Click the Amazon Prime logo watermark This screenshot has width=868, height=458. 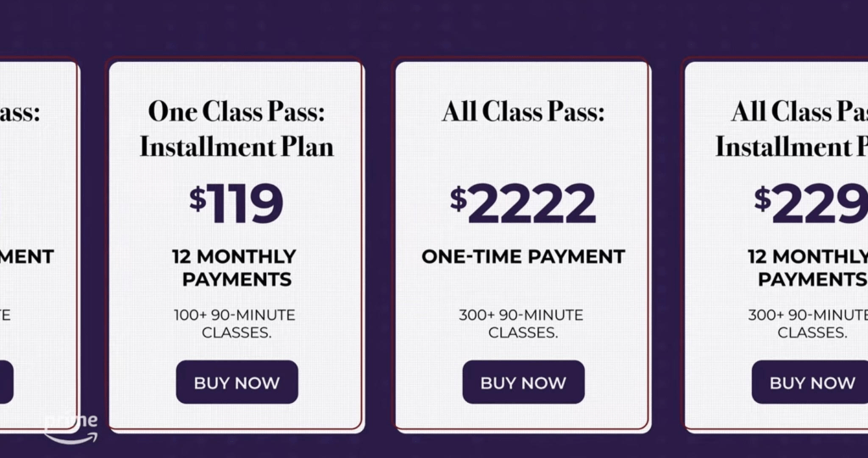[71, 428]
